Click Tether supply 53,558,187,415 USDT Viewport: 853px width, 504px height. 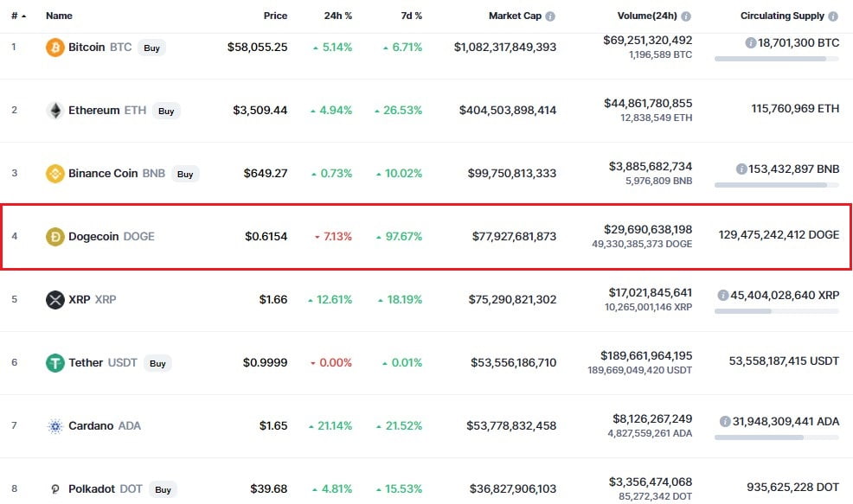tap(784, 360)
